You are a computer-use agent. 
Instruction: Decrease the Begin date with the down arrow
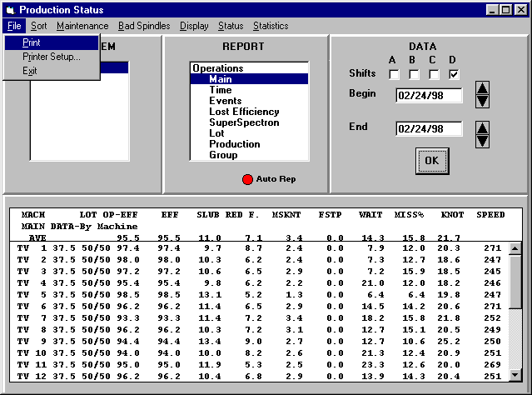point(482,101)
